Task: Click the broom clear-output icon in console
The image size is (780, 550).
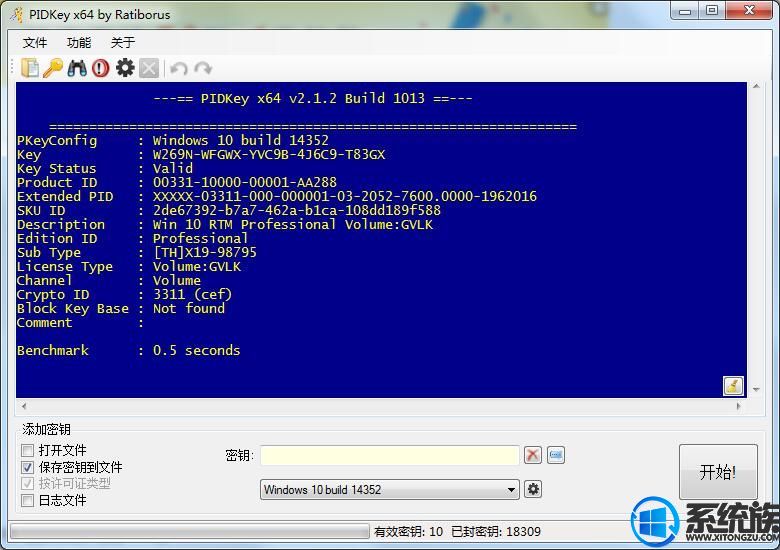Action: click(x=733, y=386)
